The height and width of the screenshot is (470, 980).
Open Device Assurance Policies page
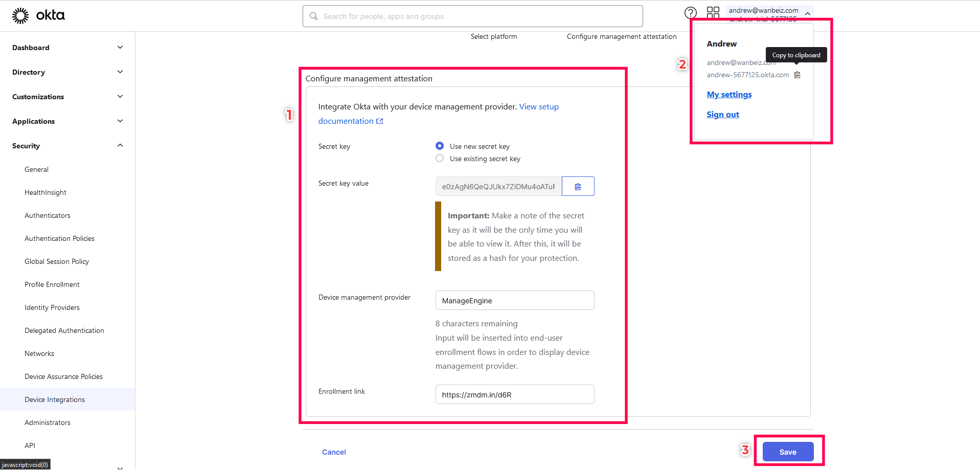(x=63, y=376)
